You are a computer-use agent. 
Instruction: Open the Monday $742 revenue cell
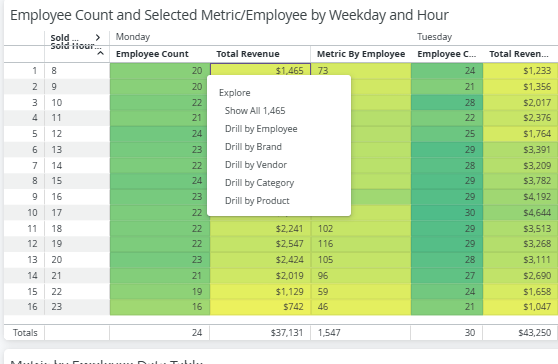(260, 307)
